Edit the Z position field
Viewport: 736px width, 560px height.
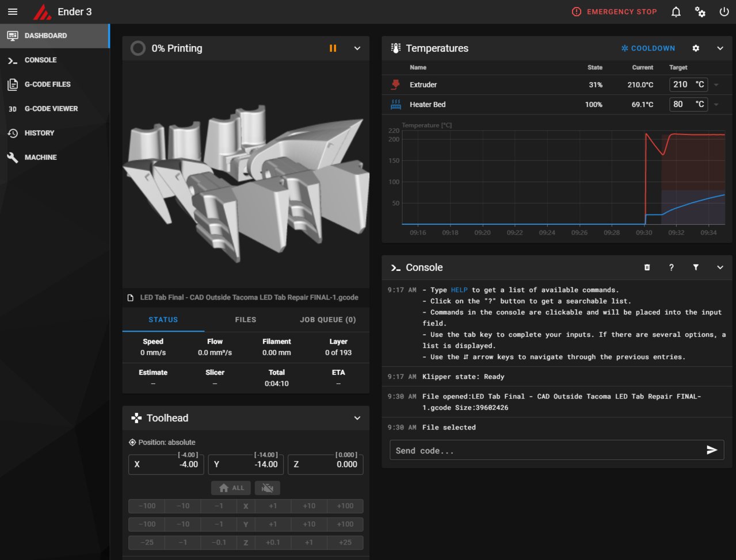click(326, 464)
